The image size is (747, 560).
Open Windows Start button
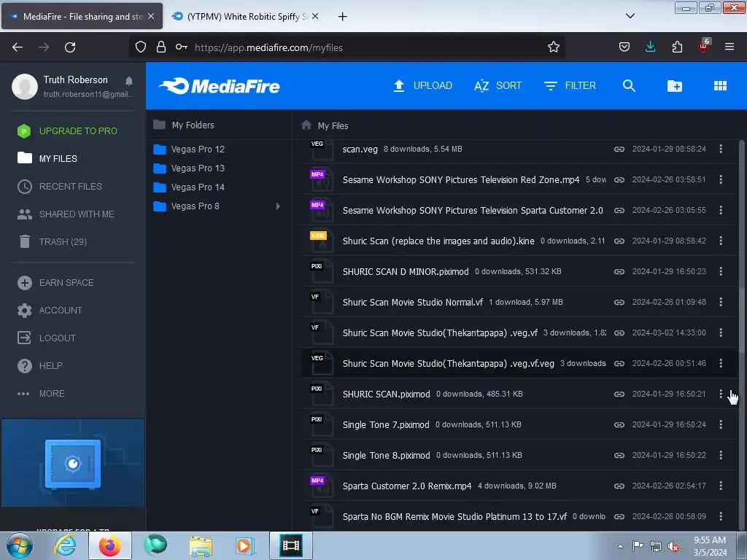click(19, 545)
